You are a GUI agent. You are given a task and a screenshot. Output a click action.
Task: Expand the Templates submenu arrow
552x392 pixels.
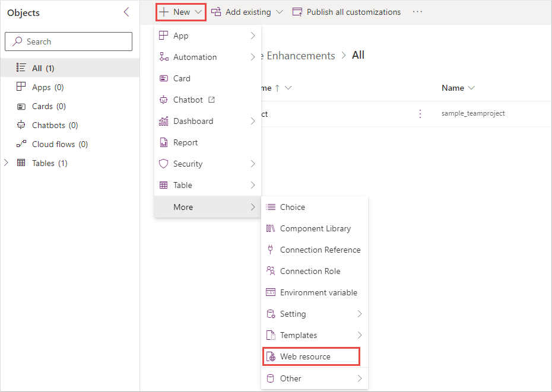pos(360,335)
